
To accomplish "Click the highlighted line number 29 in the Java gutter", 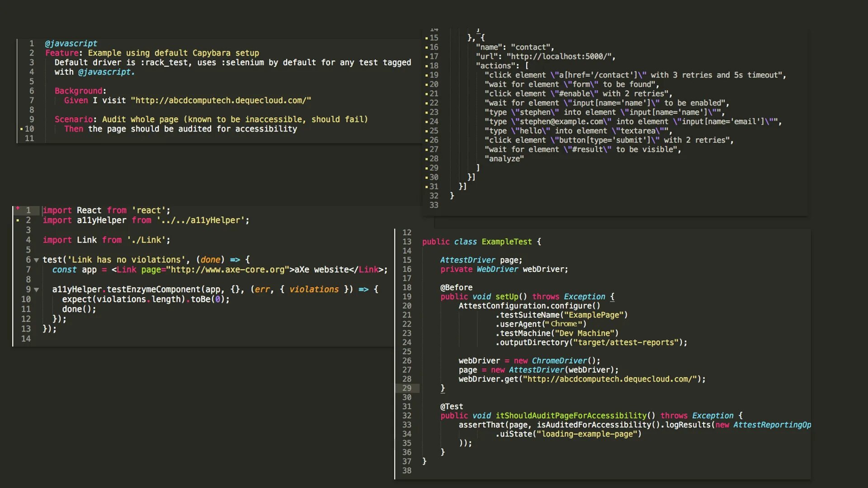I will (407, 388).
